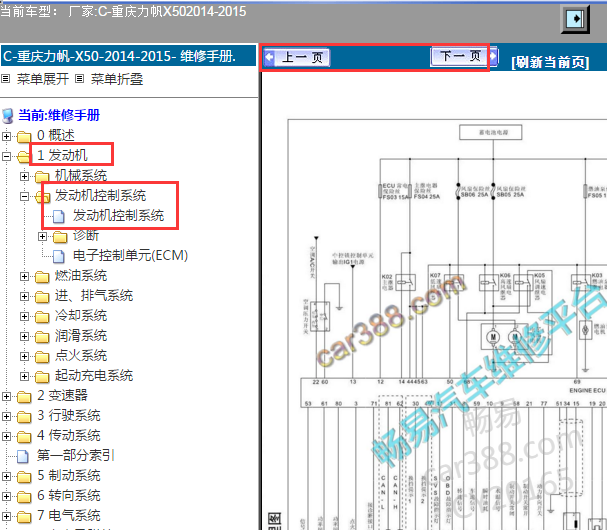Click the arrow exit icon at top right
This screenshot has width=607, height=530.
point(575,19)
